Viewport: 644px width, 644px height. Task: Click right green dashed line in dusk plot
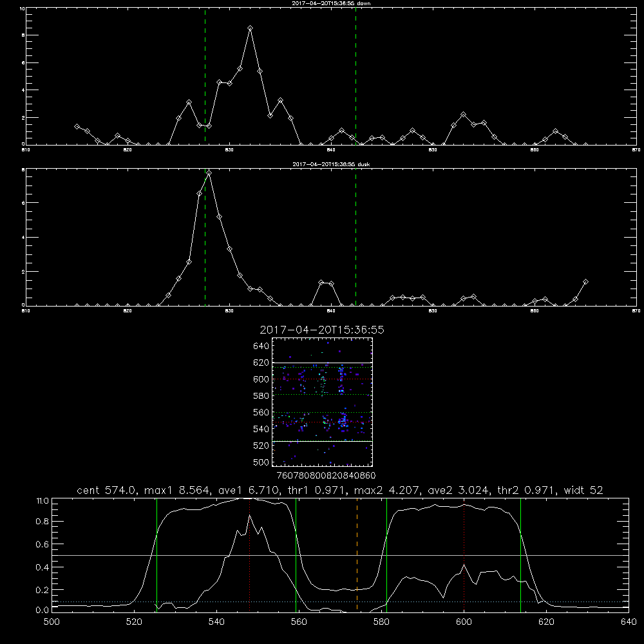point(355,237)
